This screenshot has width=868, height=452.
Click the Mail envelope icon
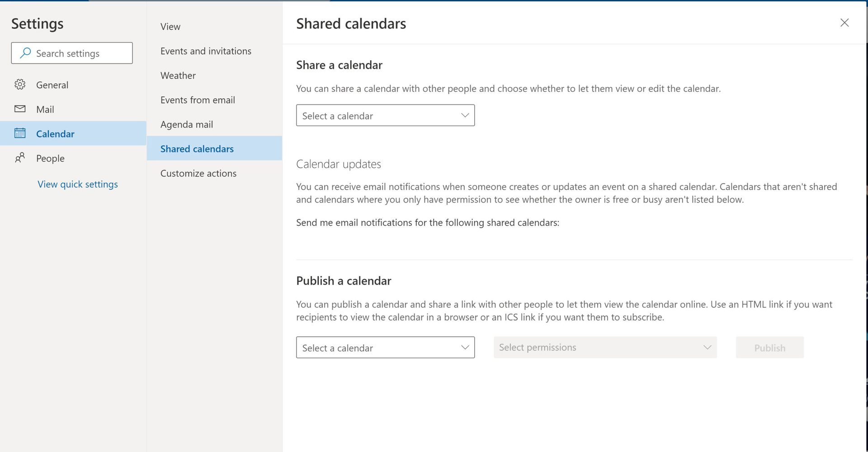(x=20, y=109)
